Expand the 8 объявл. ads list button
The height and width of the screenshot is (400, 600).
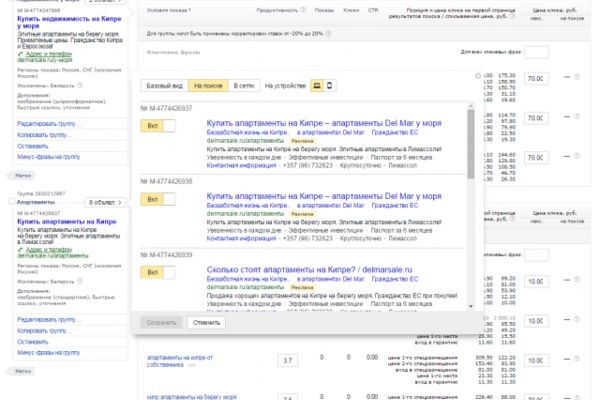click(105, 202)
